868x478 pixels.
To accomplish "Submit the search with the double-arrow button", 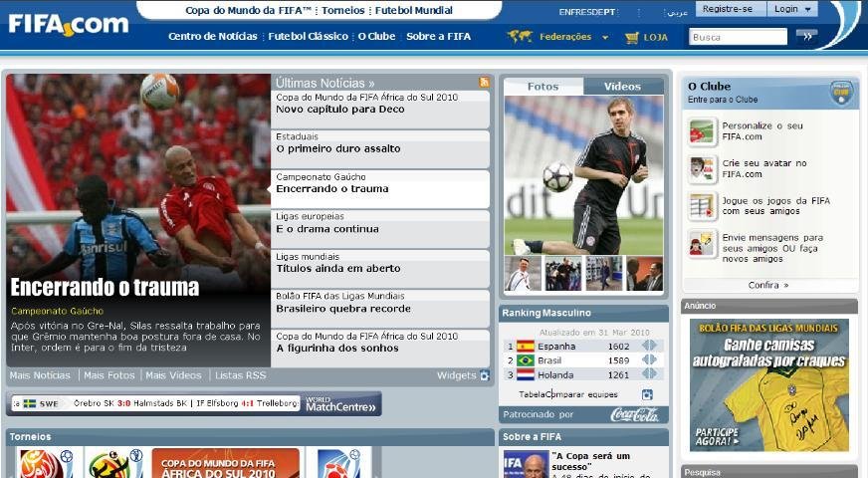I will pos(806,37).
